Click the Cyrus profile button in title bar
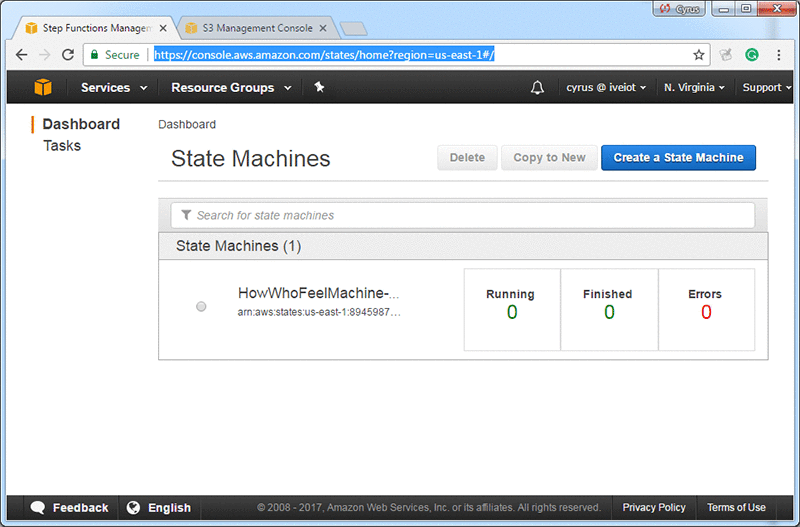 tap(679, 9)
